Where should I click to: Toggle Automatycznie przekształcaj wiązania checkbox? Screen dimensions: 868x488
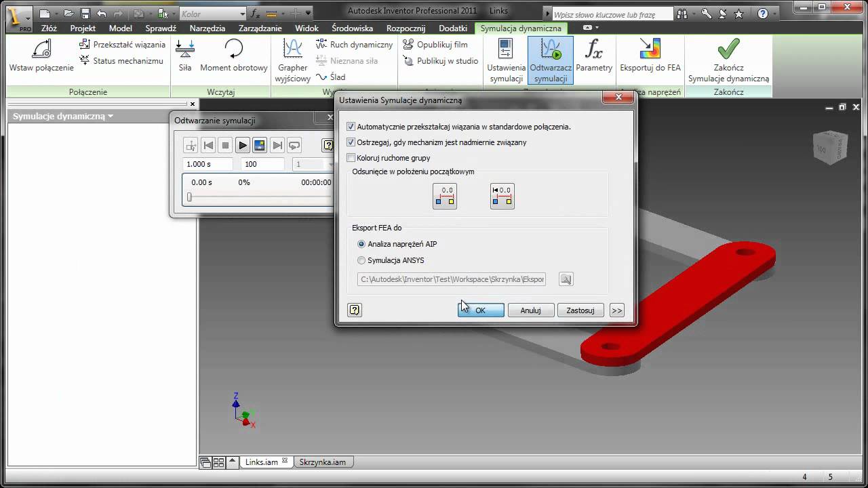(351, 127)
